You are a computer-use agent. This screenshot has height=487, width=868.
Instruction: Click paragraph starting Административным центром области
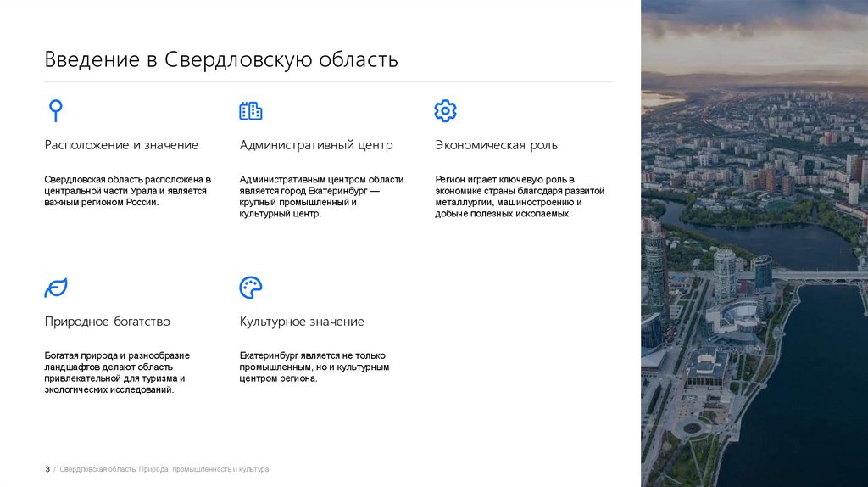click(321, 196)
